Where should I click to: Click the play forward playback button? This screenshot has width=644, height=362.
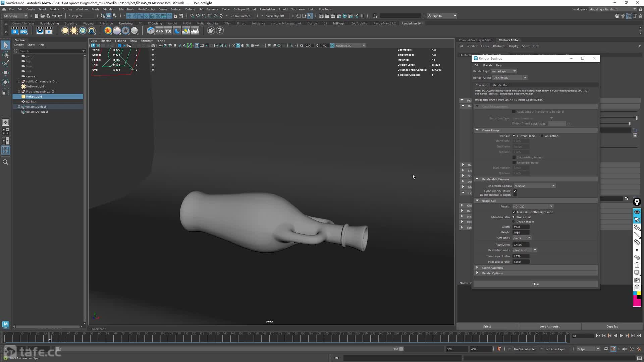coord(621,336)
